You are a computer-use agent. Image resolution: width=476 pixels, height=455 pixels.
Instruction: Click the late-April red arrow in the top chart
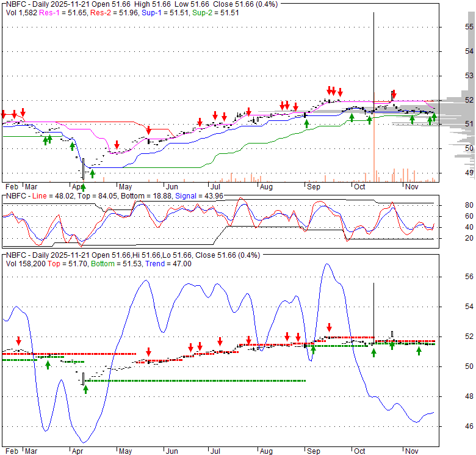(117, 145)
